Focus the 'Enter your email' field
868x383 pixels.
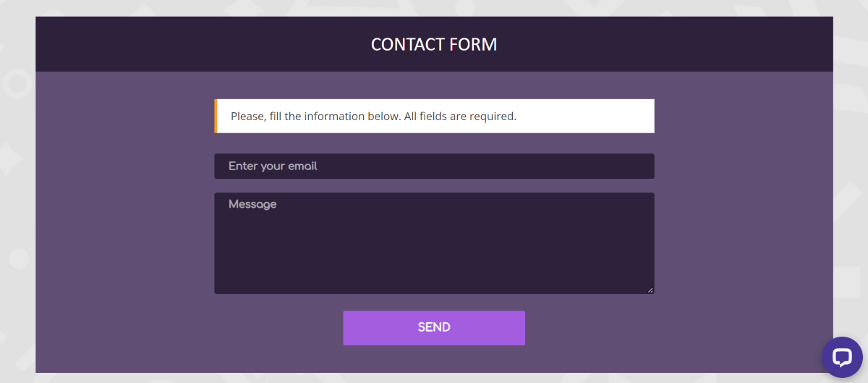pyautogui.click(x=434, y=166)
